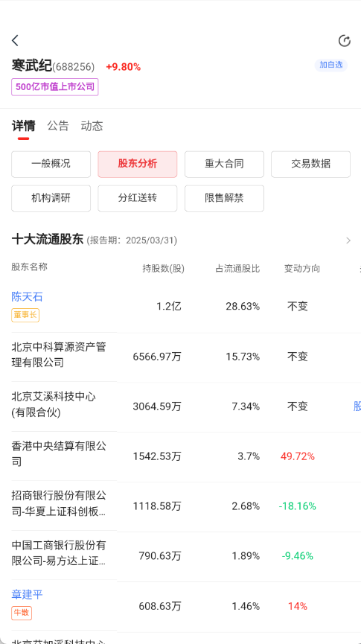Screen dimensions: 361x644
Task: Open the 500亿市值上市公司 tag
Action: pyautogui.click(x=54, y=86)
